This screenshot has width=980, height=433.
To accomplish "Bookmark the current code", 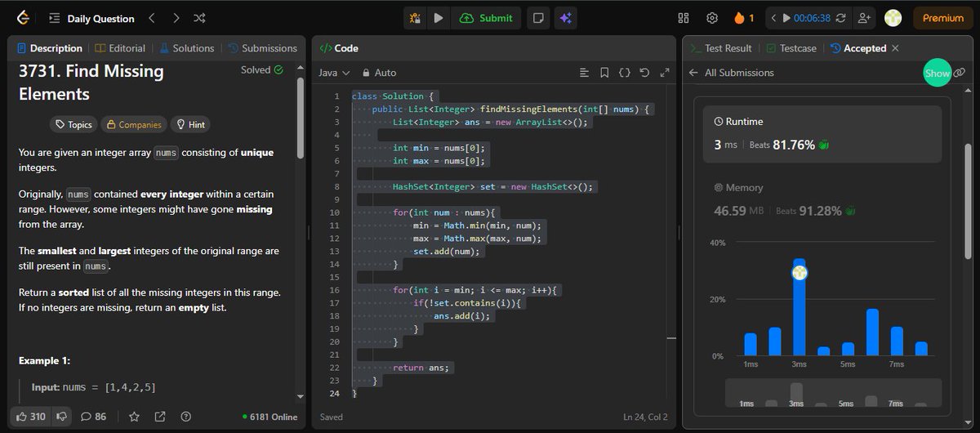I will tap(604, 73).
